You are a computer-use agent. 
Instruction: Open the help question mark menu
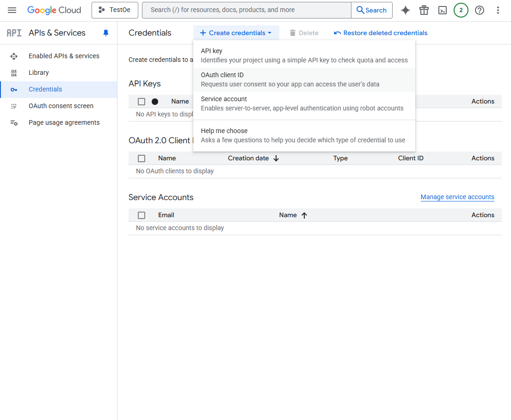pyautogui.click(x=480, y=10)
